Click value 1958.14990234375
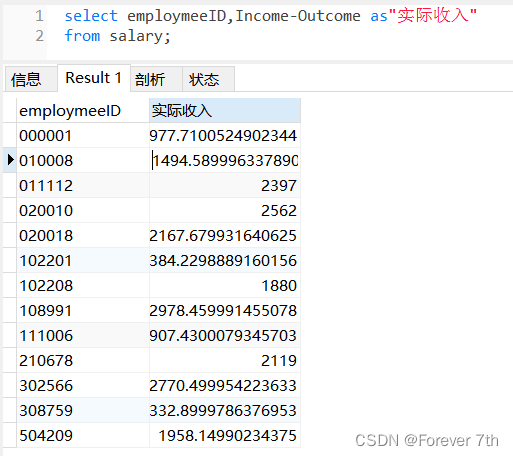513x456 pixels. (225, 435)
